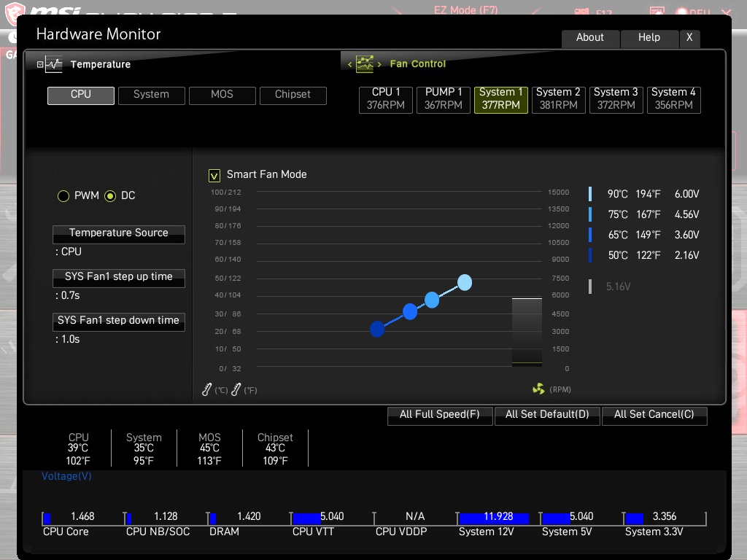Click the 50°C fan curve point
This screenshot has width=747, height=560.
click(x=377, y=329)
